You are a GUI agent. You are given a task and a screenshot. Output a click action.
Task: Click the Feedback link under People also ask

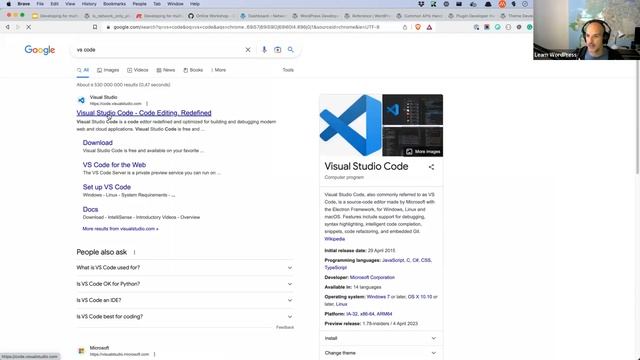click(285, 327)
